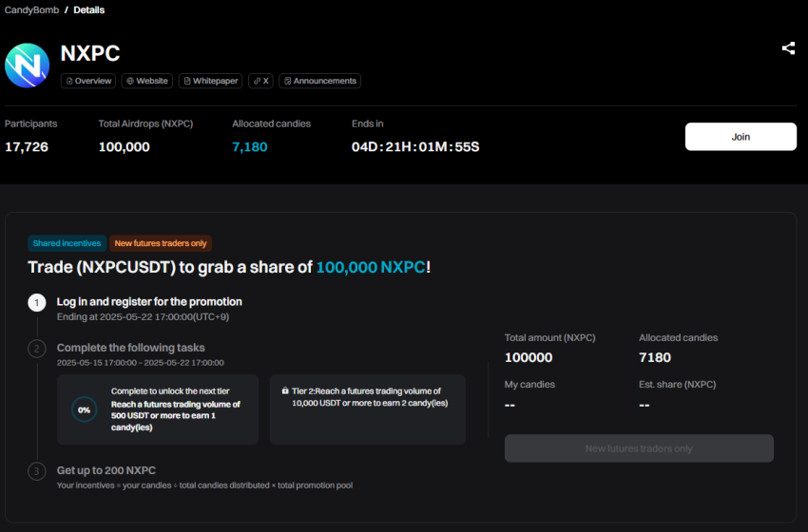
Task: Click the New futures traders only tag
Action: pos(161,243)
